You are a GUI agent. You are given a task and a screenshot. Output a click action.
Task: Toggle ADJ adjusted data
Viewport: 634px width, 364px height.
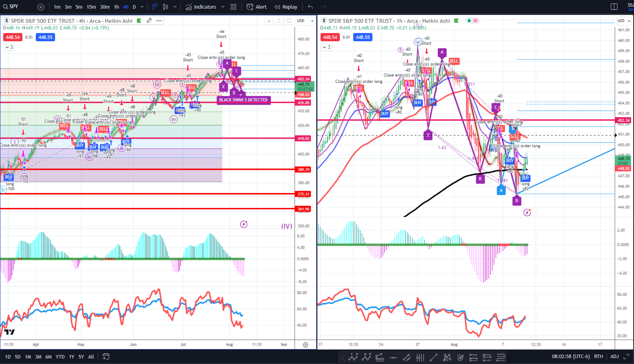614,357
